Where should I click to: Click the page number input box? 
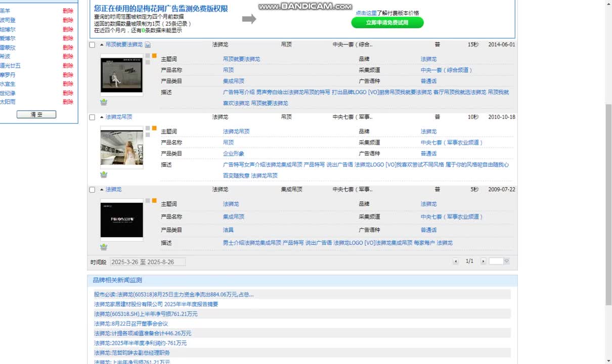coord(496,261)
